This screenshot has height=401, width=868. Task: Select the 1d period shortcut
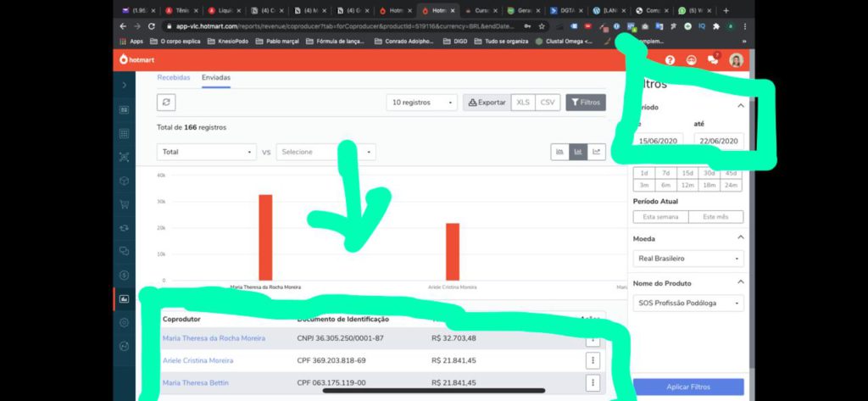644,173
